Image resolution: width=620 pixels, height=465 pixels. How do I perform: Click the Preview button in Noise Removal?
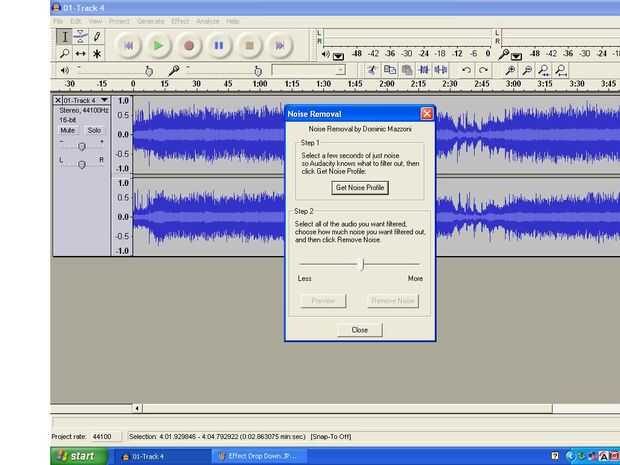click(323, 301)
